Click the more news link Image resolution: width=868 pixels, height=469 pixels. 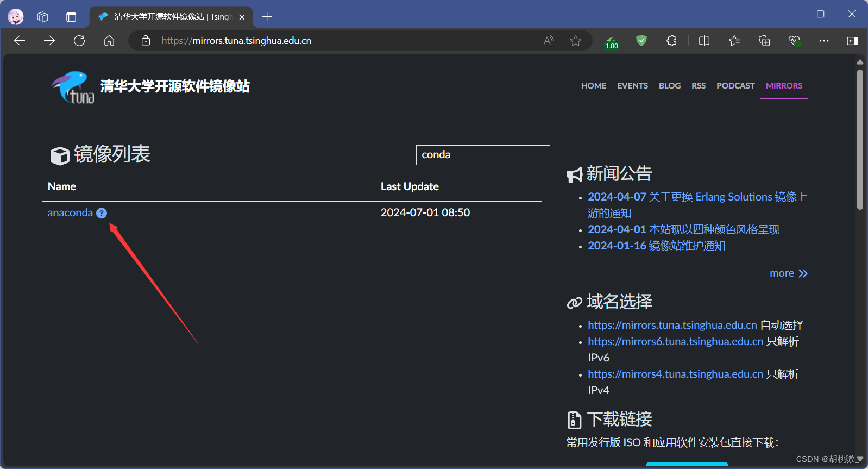789,273
